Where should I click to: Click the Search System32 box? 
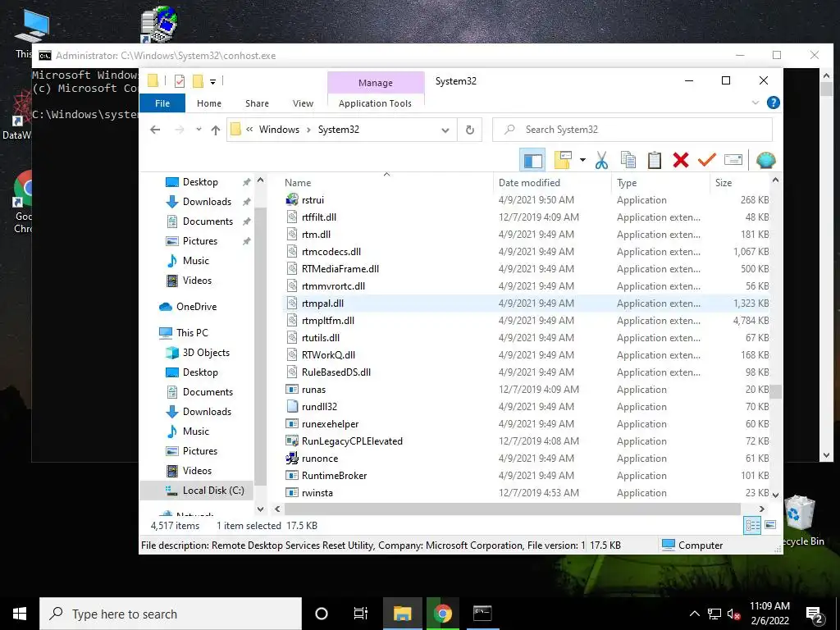632,130
